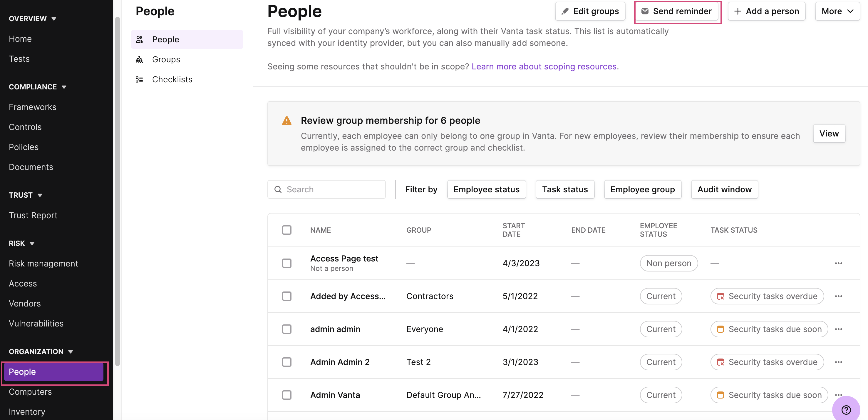This screenshot has width=868, height=420.
Task: Click View on group membership banner
Action: [829, 134]
